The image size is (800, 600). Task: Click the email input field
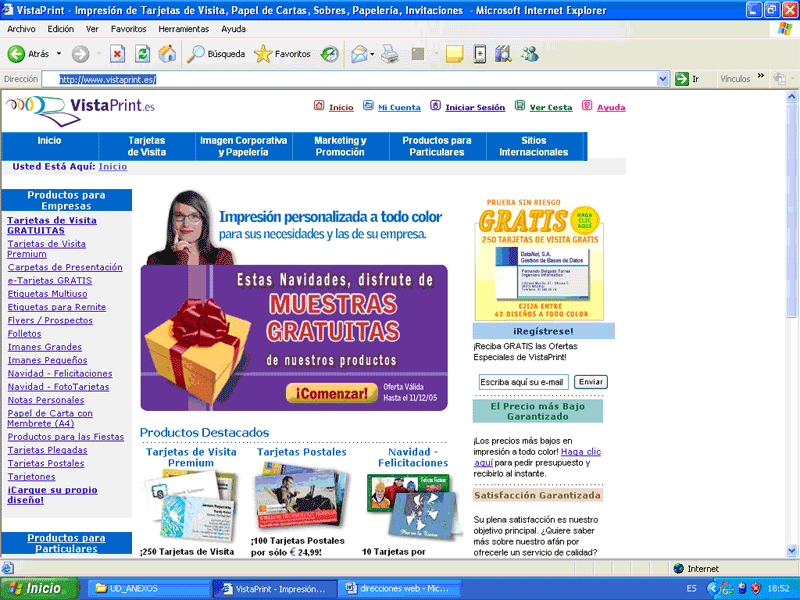click(x=523, y=382)
